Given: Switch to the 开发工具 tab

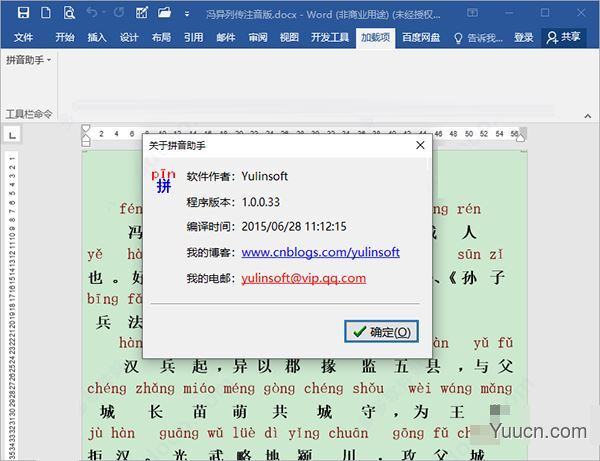Looking at the screenshot, I should 330,37.
